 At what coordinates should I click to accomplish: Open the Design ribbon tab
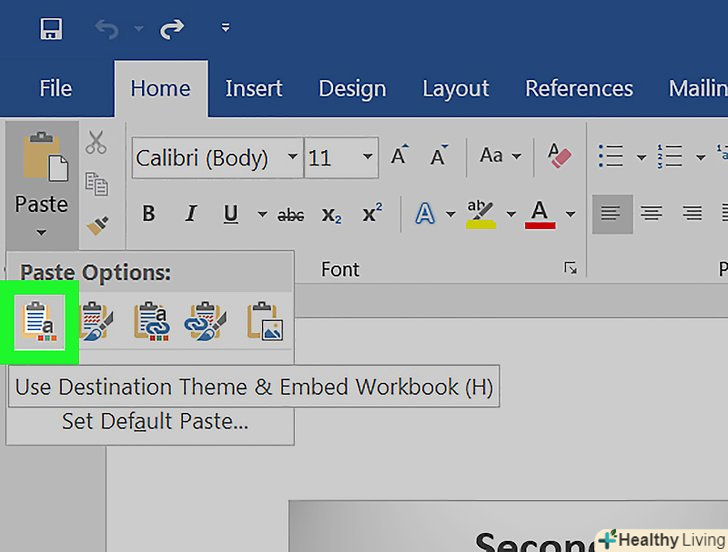point(352,88)
